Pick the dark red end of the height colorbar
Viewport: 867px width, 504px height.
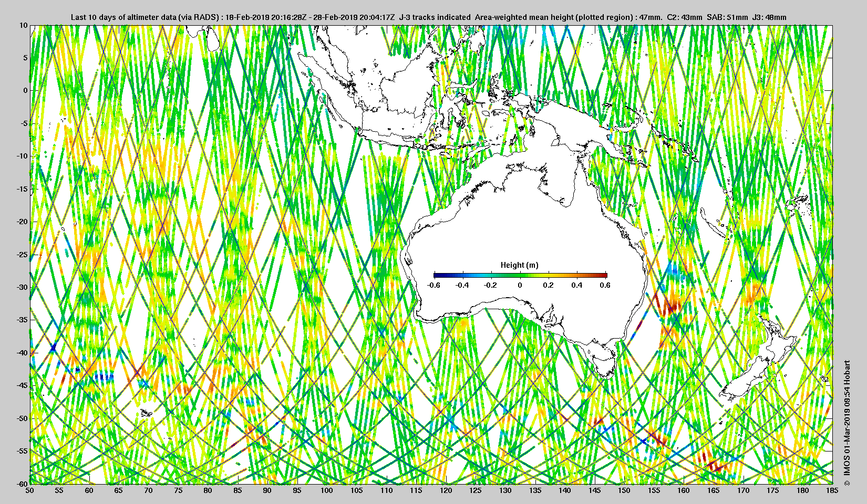(604, 275)
